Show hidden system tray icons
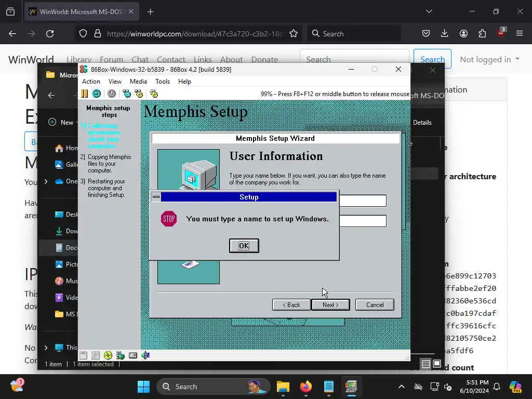Screen dimensions: 532x399 click(x=402, y=387)
